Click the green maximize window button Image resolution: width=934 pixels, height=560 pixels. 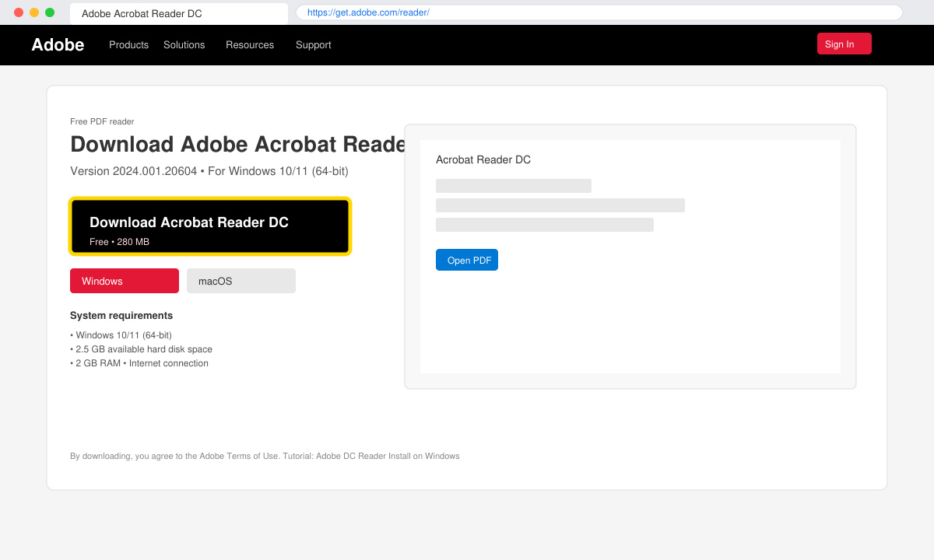coord(50,12)
